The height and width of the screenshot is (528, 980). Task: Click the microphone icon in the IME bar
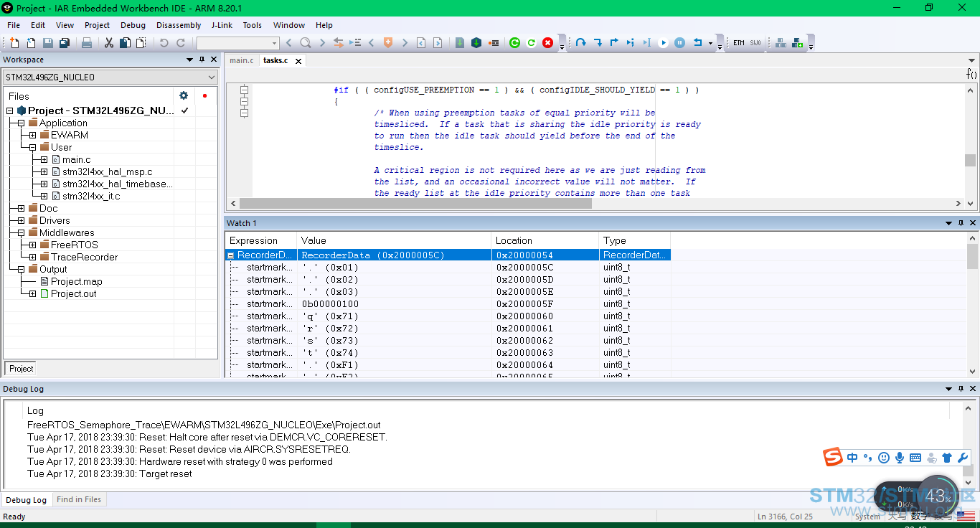899,457
